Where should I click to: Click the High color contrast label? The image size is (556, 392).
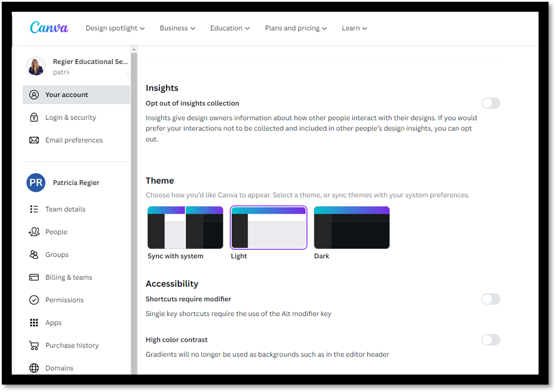pyautogui.click(x=176, y=340)
